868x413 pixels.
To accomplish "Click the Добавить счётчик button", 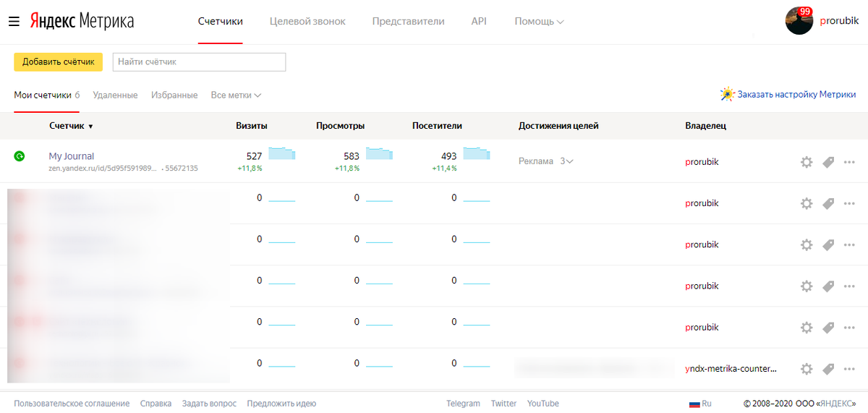I will 58,61.
